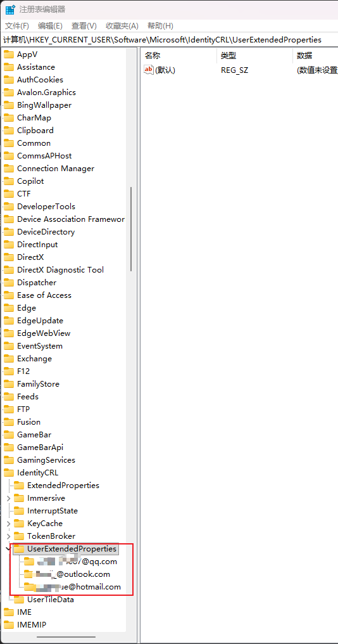Click the ab string icon of (默认) value

tap(148, 70)
